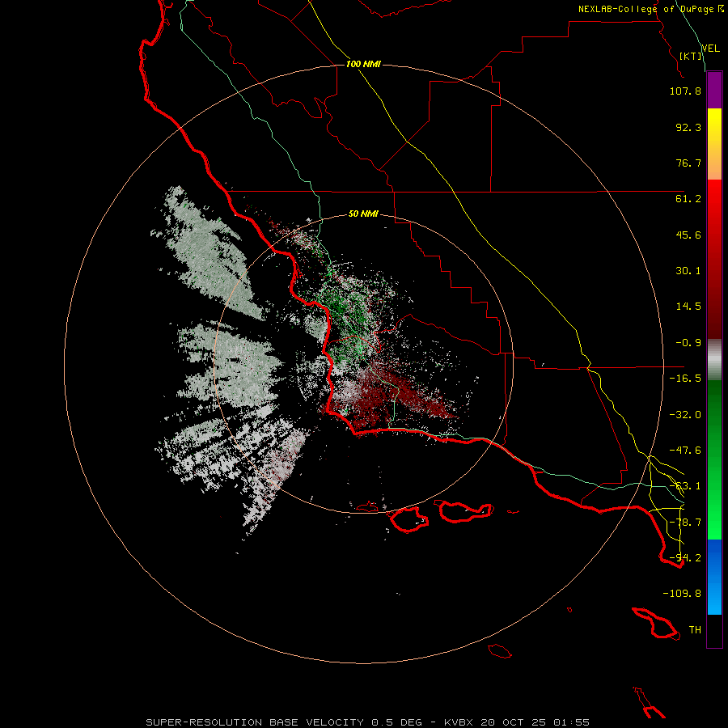Select the 107.8 scale value

coord(685,91)
